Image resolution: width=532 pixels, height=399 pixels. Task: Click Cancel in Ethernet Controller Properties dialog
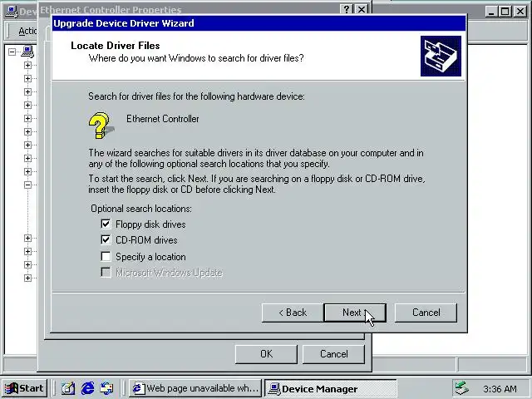333,354
